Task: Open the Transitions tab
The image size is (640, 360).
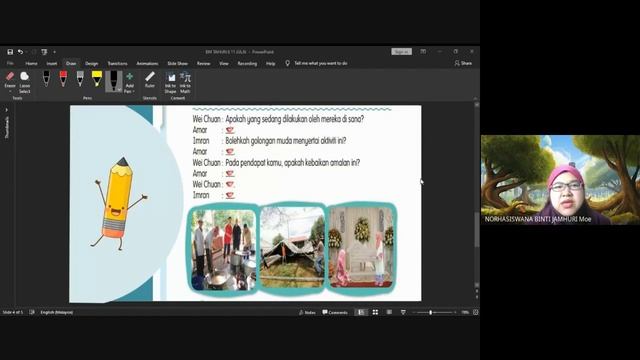Action: [x=117, y=63]
